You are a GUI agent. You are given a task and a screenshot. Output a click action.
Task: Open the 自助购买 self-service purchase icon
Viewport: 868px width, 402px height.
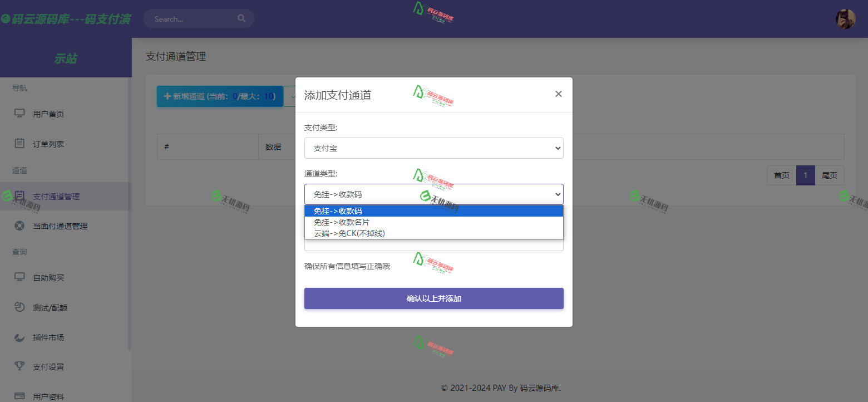(21, 277)
